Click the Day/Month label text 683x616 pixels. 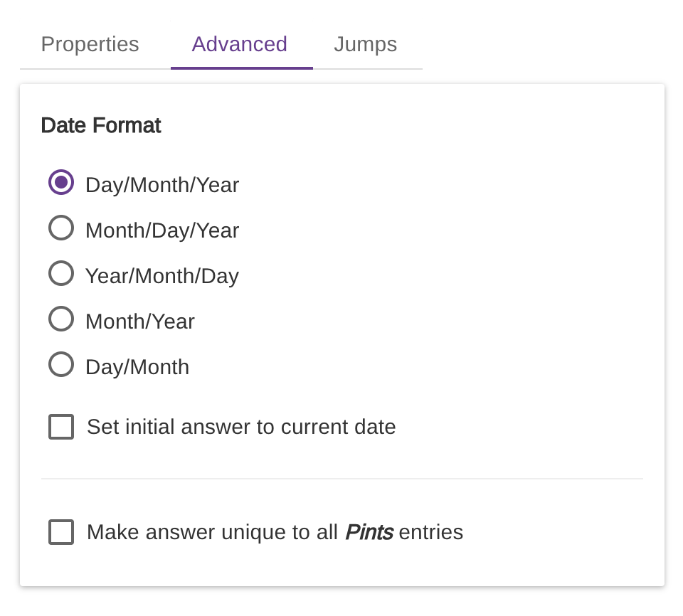pyautogui.click(x=137, y=367)
